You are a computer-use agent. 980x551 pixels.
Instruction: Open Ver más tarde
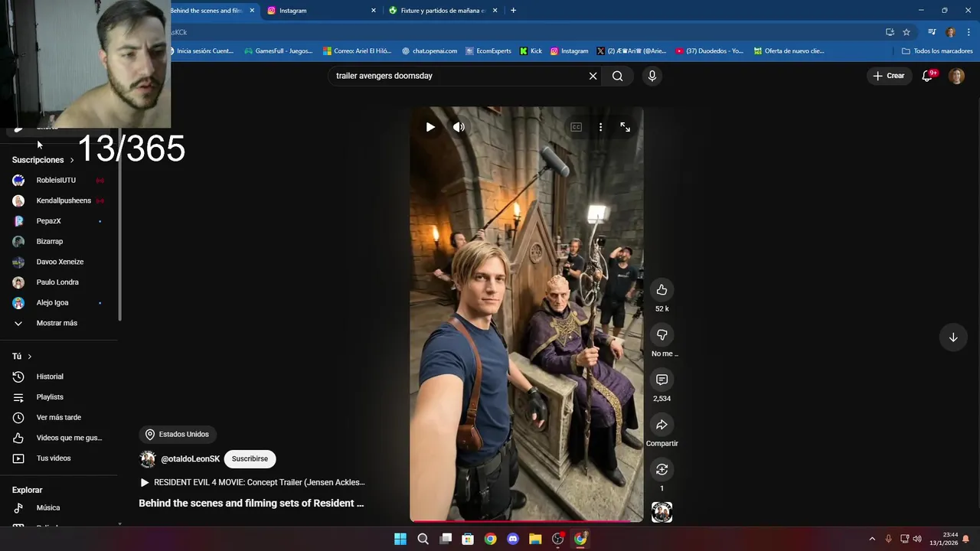pos(59,417)
